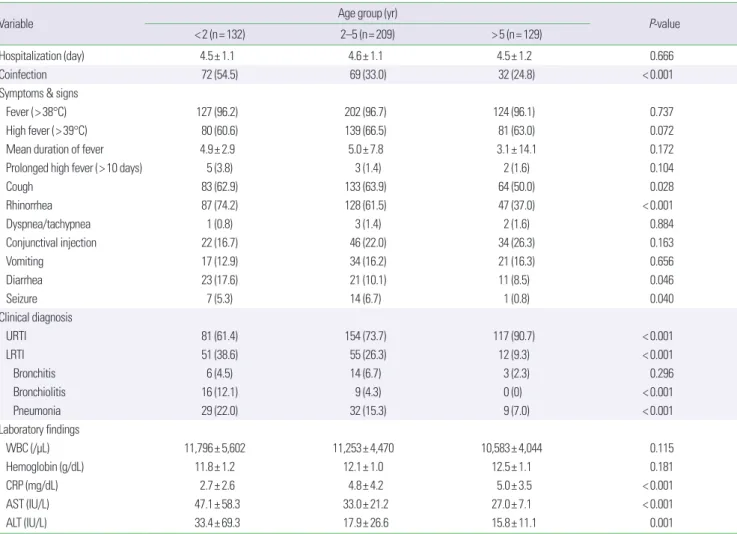Select ALT value '17.9±26.6'
The height and width of the screenshot is (534, 737).
[x=366, y=523]
